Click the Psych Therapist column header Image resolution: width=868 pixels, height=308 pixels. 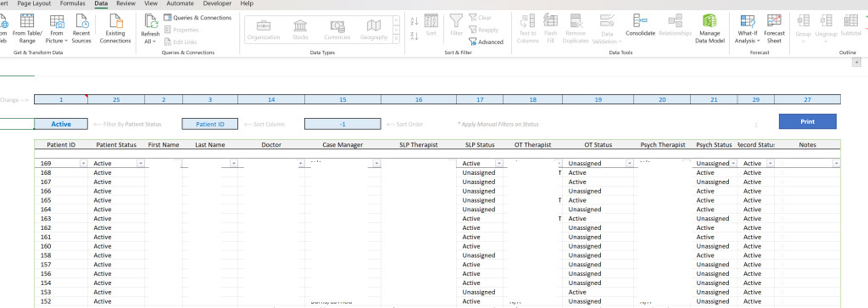[x=663, y=145]
